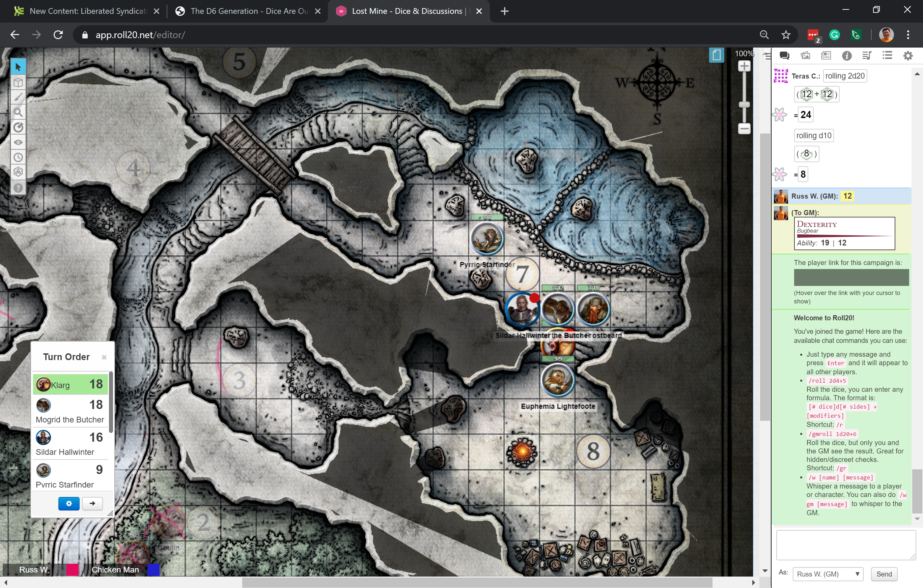Click the Russ W. player name tag
The width and height of the screenshot is (923, 588).
coord(34,569)
